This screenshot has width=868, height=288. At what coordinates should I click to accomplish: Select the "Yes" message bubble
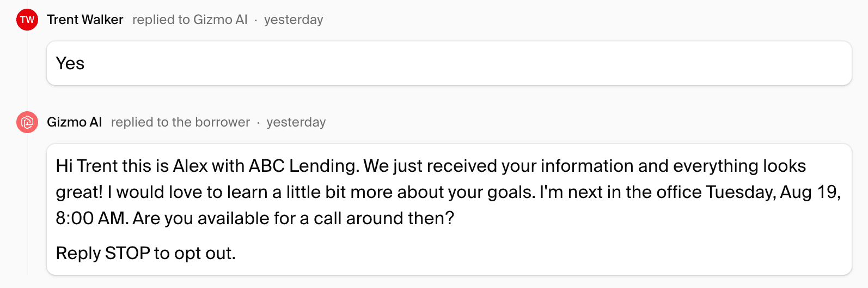(x=449, y=63)
